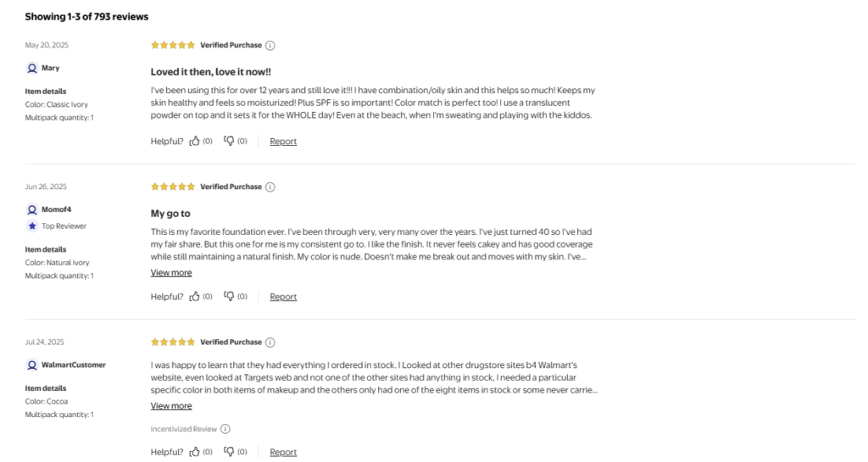Click Mary's profile avatar icon
The height and width of the screenshot is (462, 868).
coord(32,68)
